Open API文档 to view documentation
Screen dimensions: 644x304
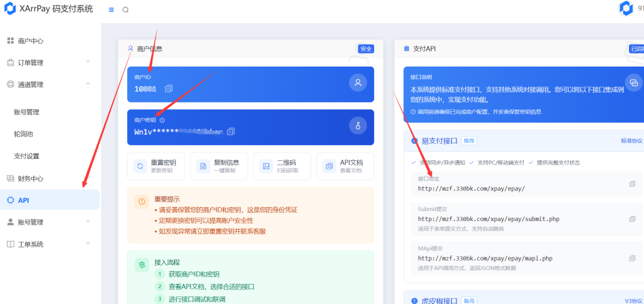coord(345,166)
